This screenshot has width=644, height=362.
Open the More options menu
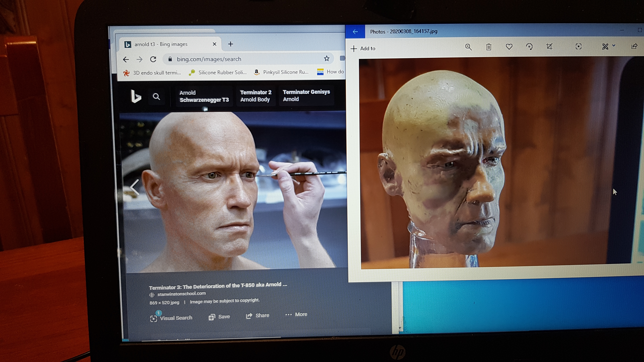click(296, 315)
